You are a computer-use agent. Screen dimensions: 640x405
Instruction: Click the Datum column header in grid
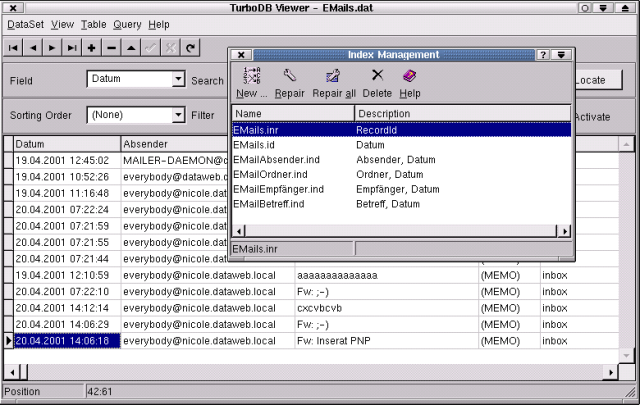(67, 144)
